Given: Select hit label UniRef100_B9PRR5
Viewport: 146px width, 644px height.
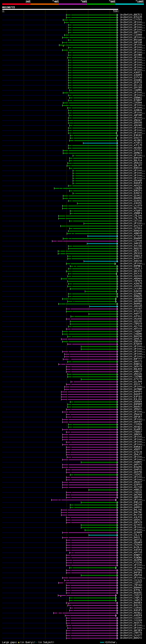Looking at the screenshot, I should tap(131, 404).
